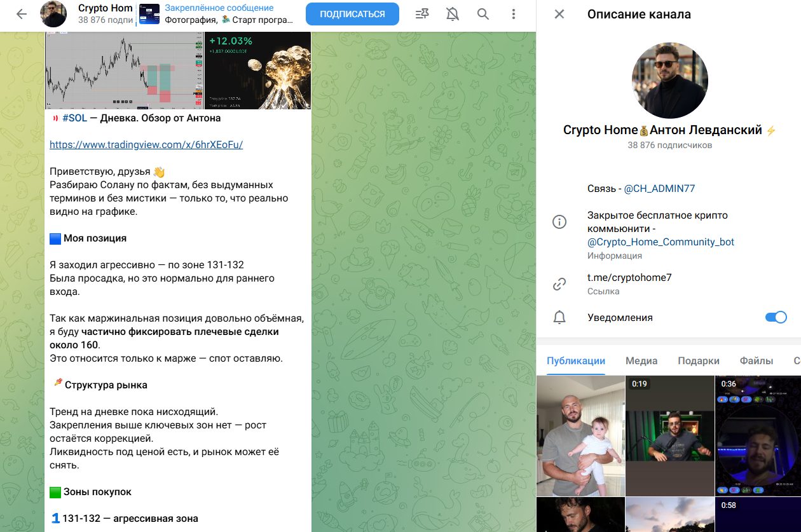Open @CH_ADMIN77 contact link
Image resolution: width=801 pixels, height=532 pixels.
[x=659, y=188]
